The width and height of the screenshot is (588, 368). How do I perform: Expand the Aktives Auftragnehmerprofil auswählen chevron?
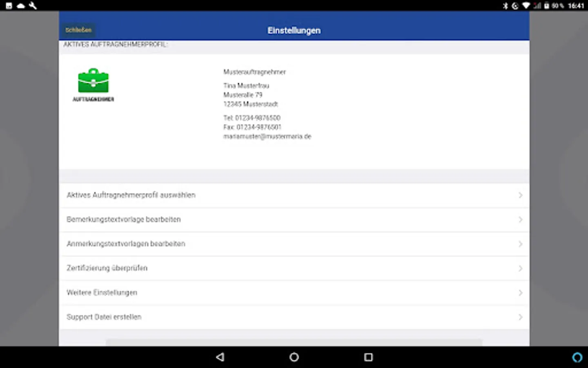coord(520,195)
